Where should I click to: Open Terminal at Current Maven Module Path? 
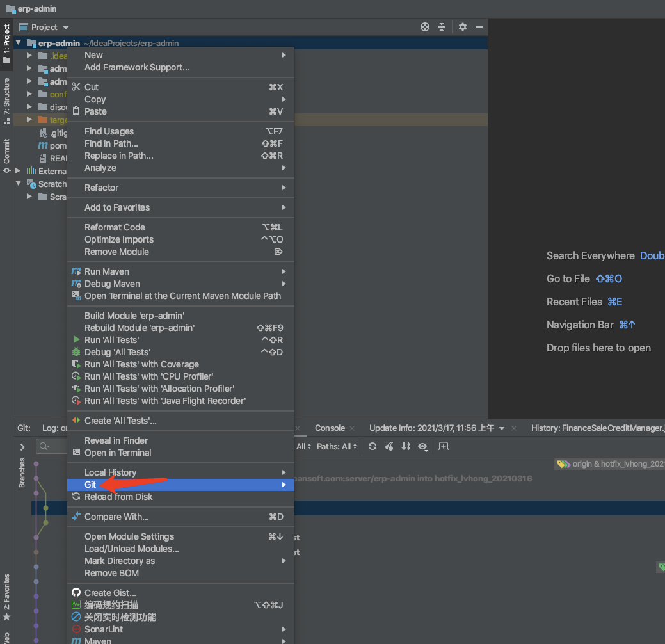click(x=180, y=296)
